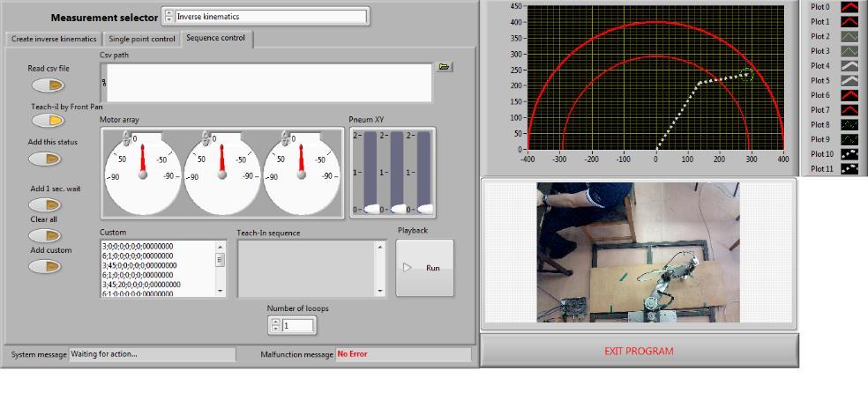The height and width of the screenshot is (393, 868).
Task: Click the Custom list scroll-up arrow
Action: pos(221,247)
